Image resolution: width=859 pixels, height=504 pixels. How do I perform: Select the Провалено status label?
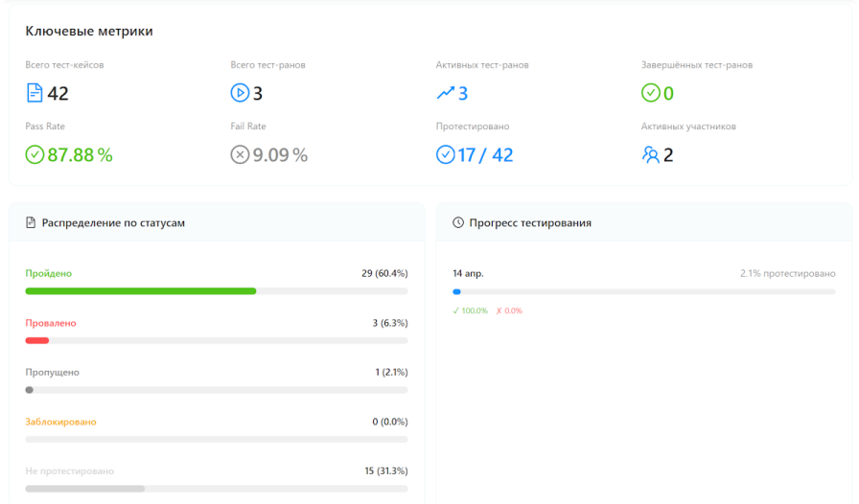click(x=51, y=323)
